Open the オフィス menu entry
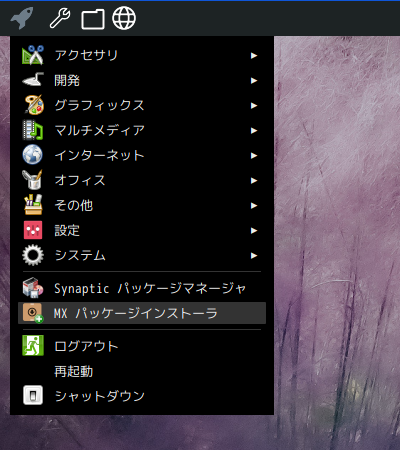 point(142,180)
